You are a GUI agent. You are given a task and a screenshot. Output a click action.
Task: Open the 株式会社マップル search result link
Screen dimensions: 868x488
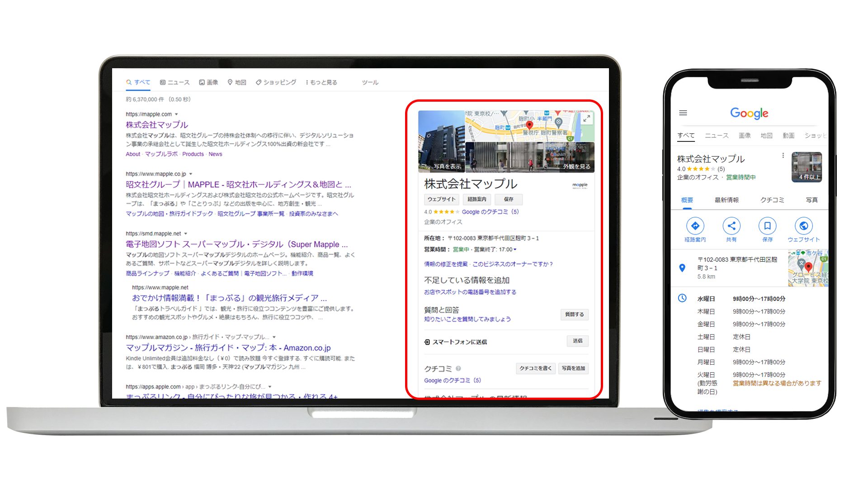coord(157,125)
